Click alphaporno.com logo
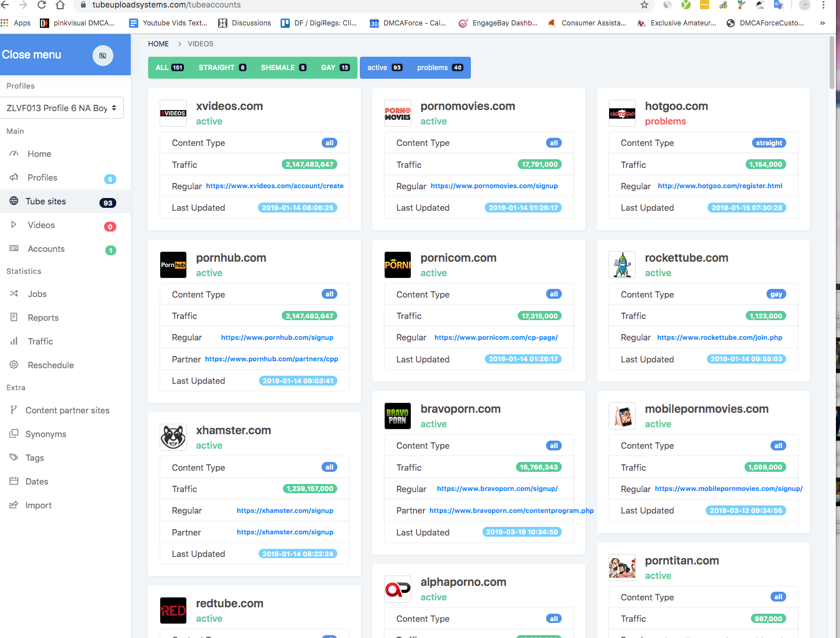This screenshot has height=638, width=840. [x=398, y=589]
